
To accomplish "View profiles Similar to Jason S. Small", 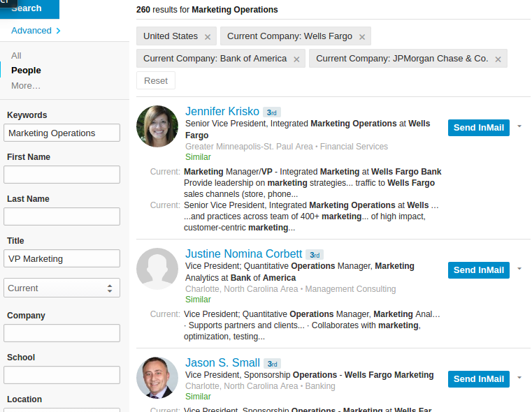I will click(x=198, y=397).
